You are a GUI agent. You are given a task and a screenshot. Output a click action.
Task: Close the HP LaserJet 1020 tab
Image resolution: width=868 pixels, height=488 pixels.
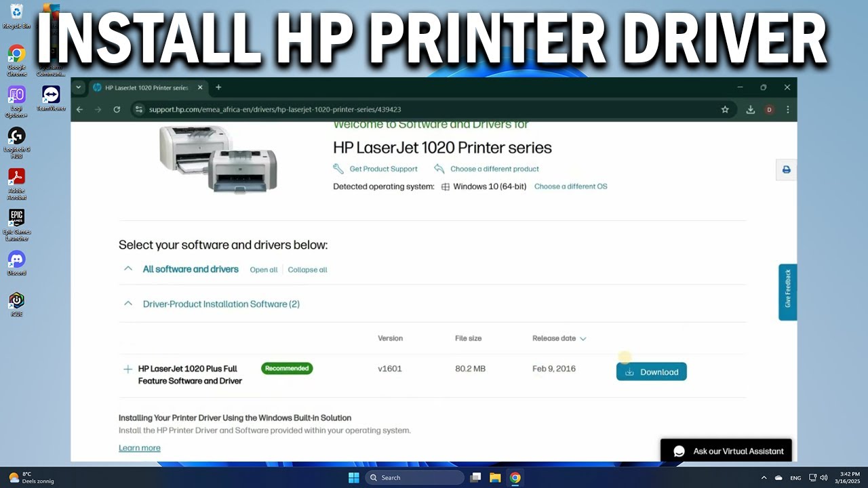[200, 87]
